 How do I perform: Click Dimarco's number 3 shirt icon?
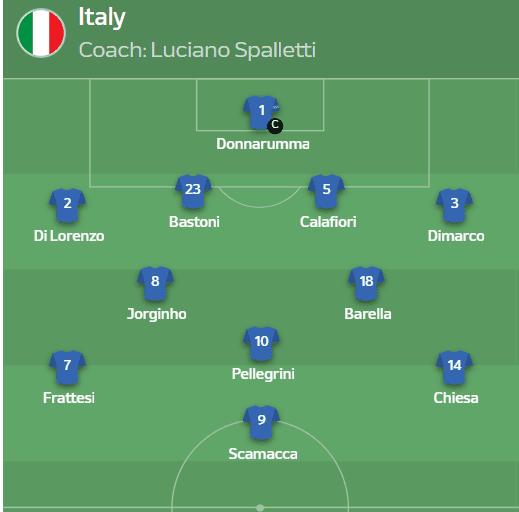point(454,205)
